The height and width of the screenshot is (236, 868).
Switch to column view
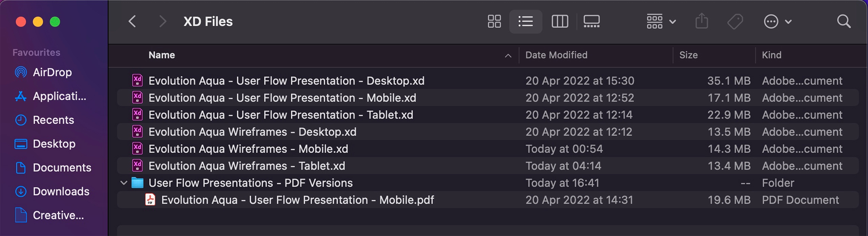(x=560, y=21)
